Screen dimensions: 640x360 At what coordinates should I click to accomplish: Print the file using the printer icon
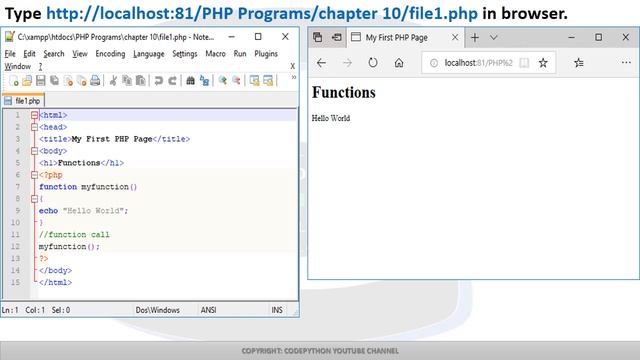click(x=95, y=81)
